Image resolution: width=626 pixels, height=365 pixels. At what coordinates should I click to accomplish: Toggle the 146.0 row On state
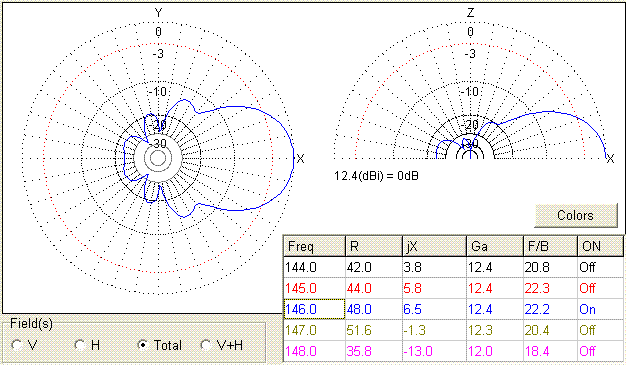(x=600, y=309)
